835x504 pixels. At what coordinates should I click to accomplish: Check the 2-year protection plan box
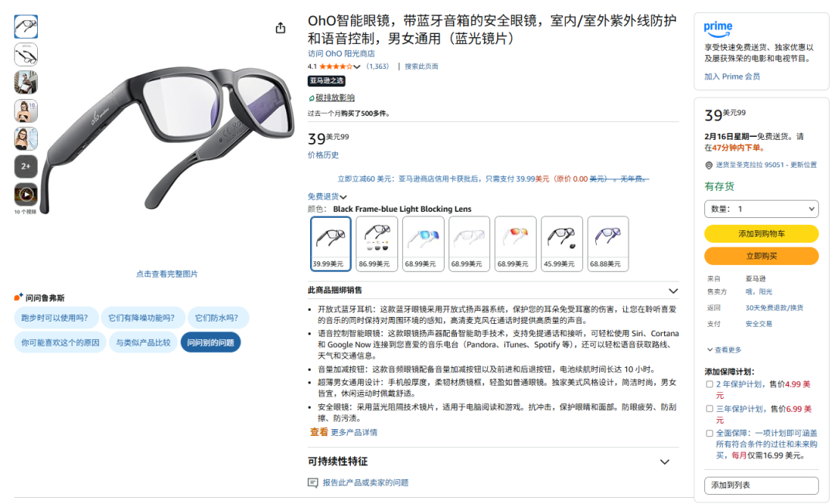pyautogui.click(x=709, y=384)
